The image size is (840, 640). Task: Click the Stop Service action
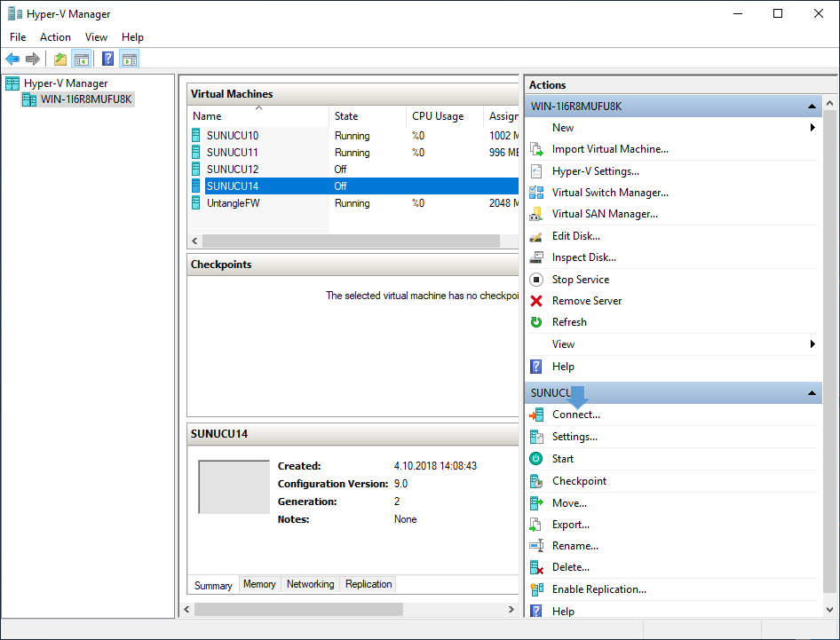tap(581, 280)
